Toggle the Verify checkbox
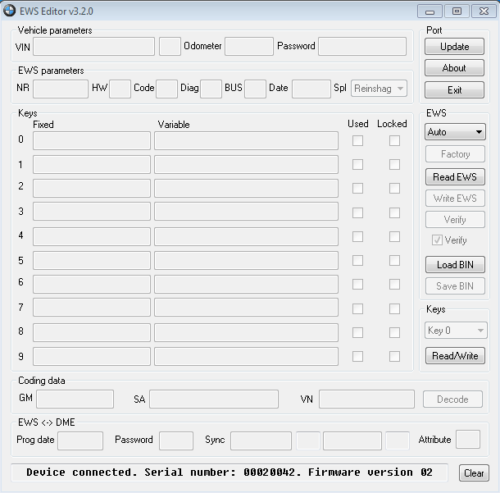 tap(437, 240)
